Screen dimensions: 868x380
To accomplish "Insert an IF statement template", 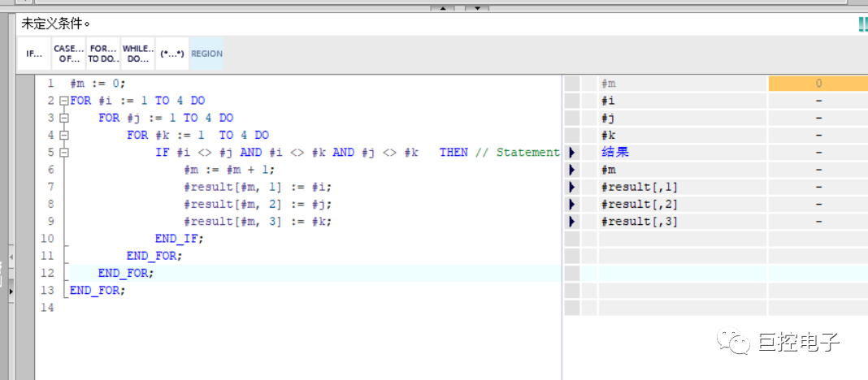I will [x=34, y=54].
